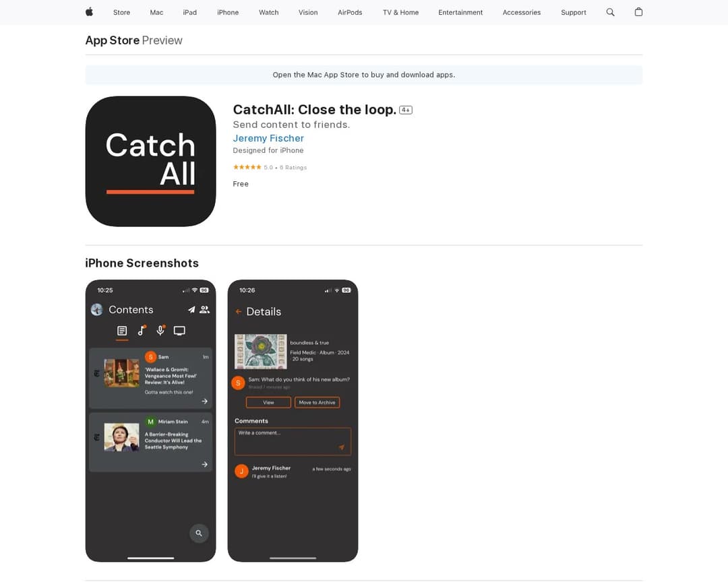Open the search magnifier in navigation bar
The width and height of the screenshot is (728, 582).
pos(610,12)
